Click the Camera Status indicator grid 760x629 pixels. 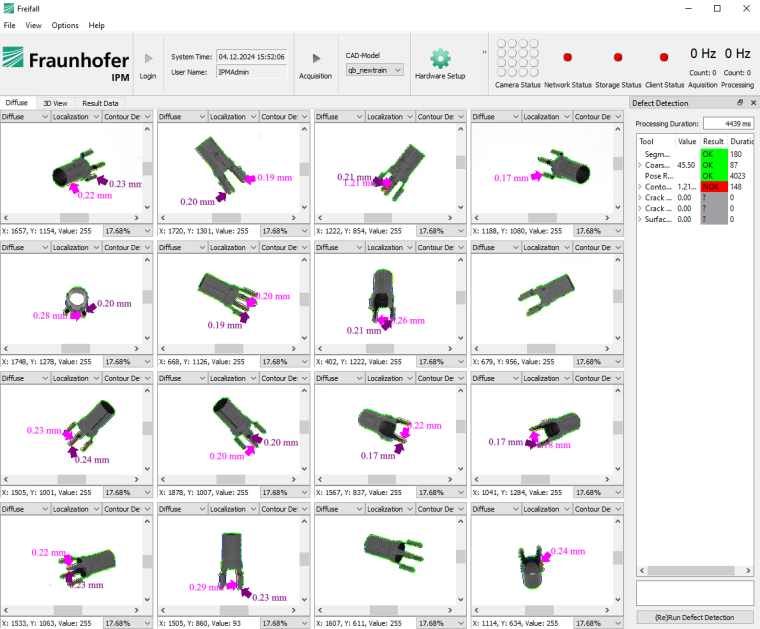517,59
